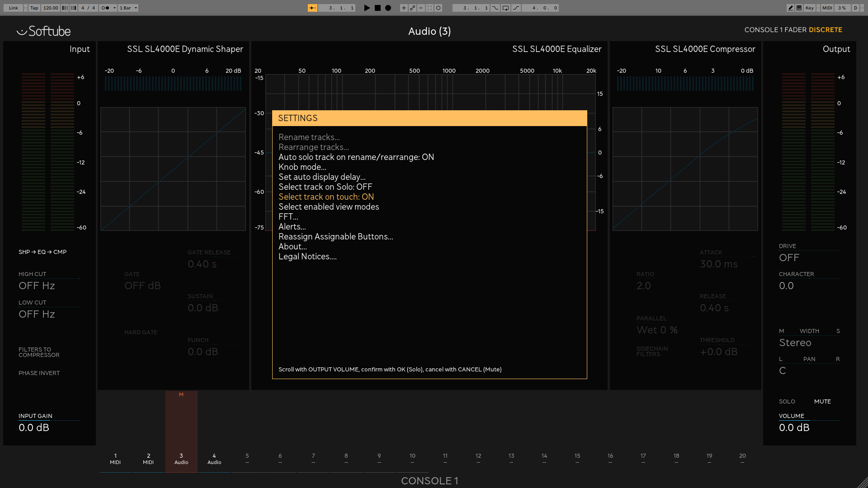Click the MUTE label in Output
This screenshot has height=488, width=868.
click(822, 401)
